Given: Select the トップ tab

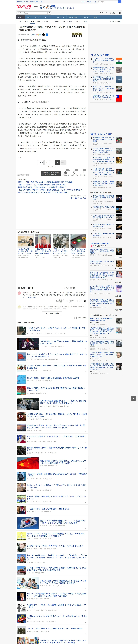Looking at the screenshot, I should tap(20, 17).
